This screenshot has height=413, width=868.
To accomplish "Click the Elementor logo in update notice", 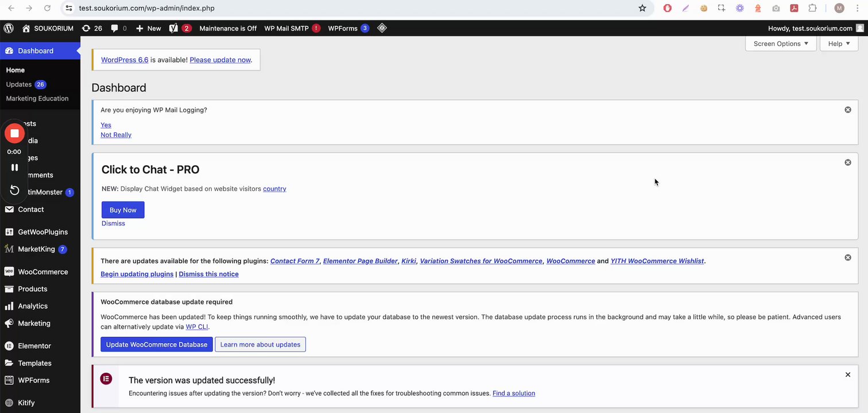I will click(x=106, y=379).
